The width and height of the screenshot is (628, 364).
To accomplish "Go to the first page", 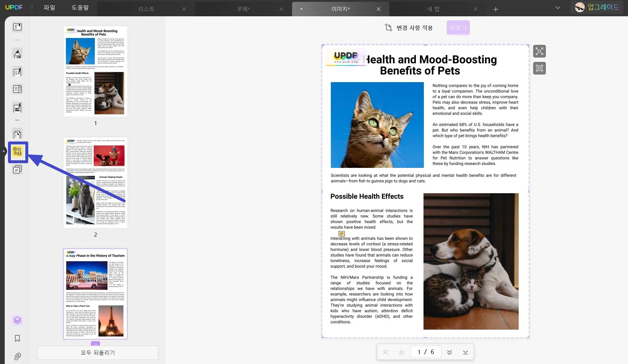I will 385,352.
